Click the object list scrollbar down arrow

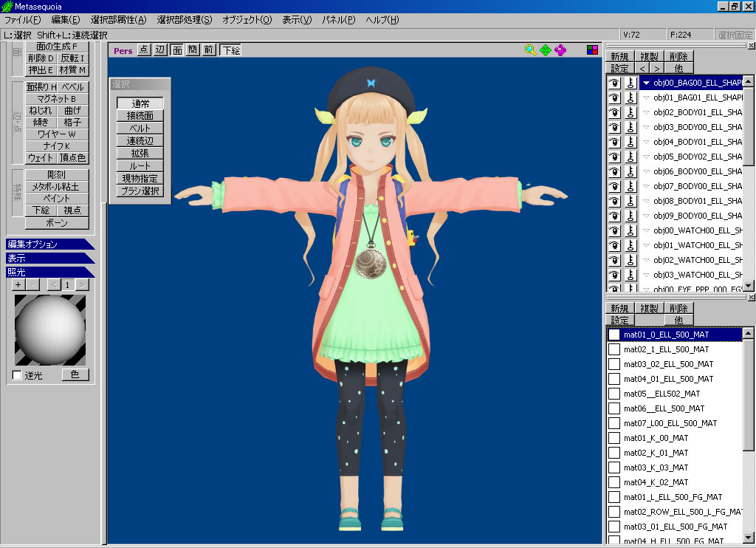(749, 286)
